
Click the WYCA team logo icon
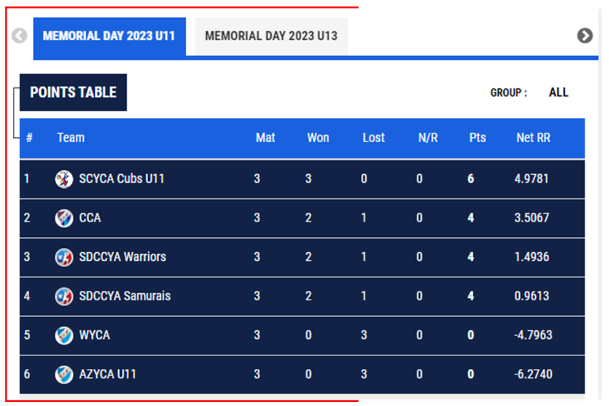point(64,335)
